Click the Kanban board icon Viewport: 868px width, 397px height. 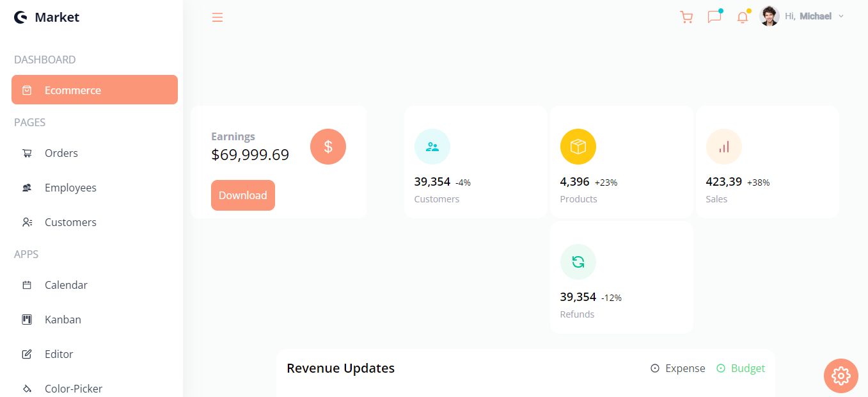tap(27, 320)
